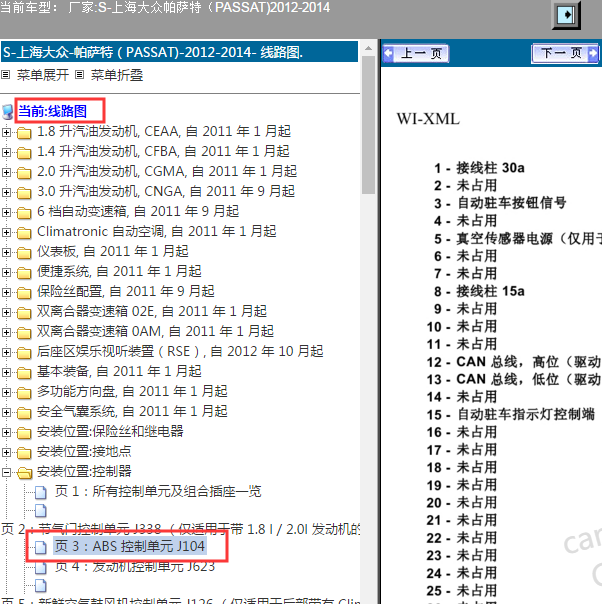Expand the 3.0 升汽油发动机 CNGA folder
Viewport: 602px width, 604px height.
tap(6, 192)
